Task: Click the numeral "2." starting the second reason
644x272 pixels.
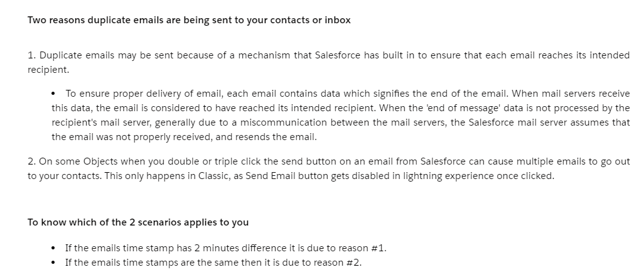Action: (31, 161)
